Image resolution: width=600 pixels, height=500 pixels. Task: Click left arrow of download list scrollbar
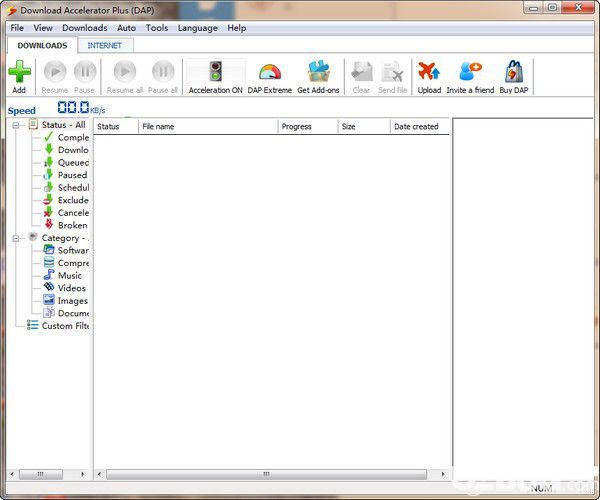point(99,474)
